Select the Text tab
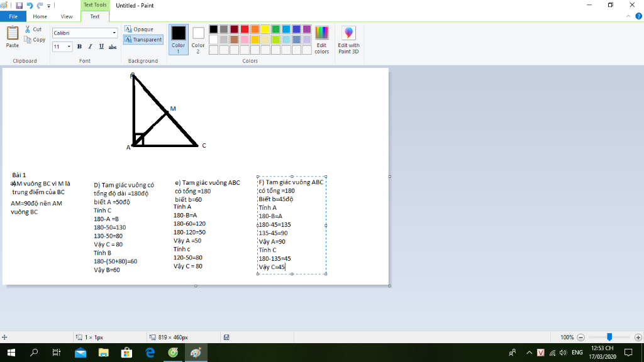Viewport: 644px width, 362px height. point(94,16)
